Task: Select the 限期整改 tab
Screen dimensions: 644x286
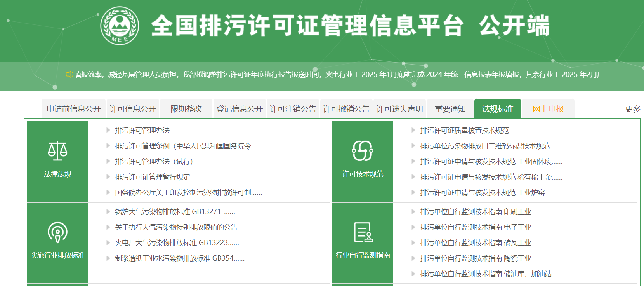Action: tap(186, 109)
